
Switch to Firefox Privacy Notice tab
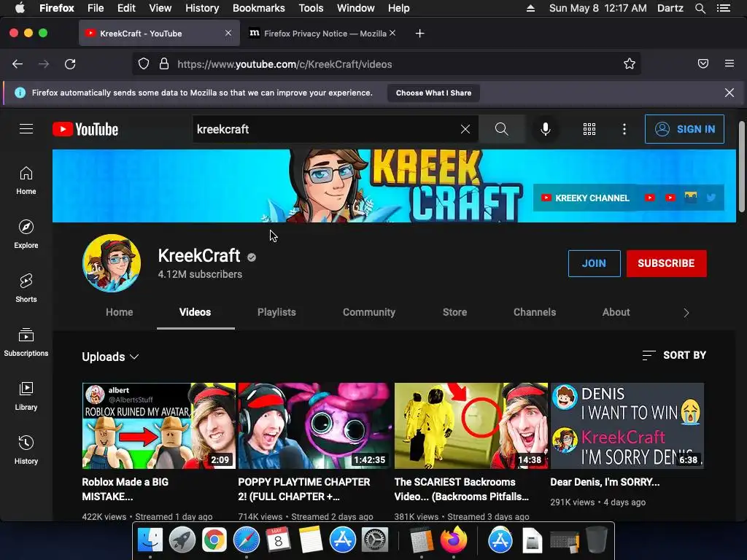[x=322, y=34]
